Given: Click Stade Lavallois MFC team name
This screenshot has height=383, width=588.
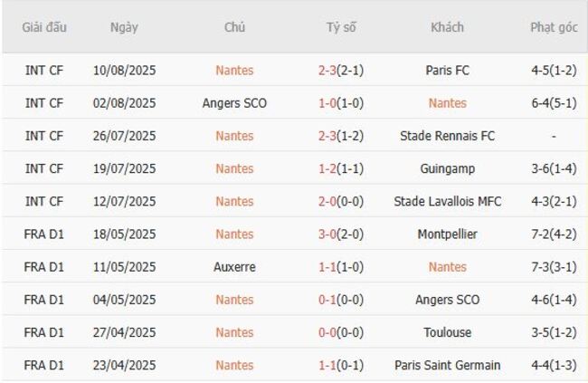Looking at the screenshot, I should point(447,201).
